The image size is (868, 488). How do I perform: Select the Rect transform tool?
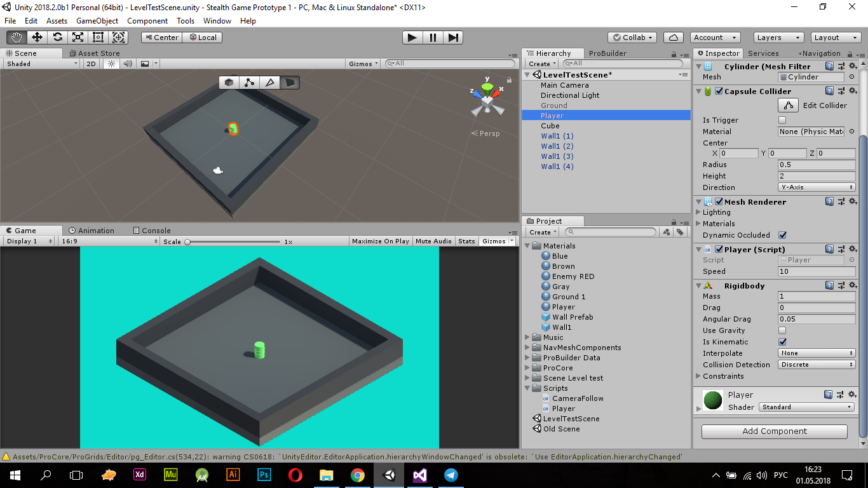tap(98, 37)
